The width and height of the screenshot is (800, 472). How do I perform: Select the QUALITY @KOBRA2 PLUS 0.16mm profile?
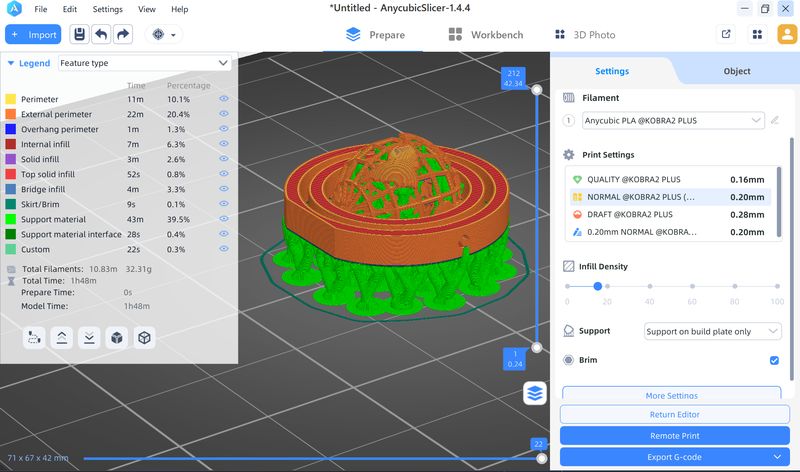point(670,179)
